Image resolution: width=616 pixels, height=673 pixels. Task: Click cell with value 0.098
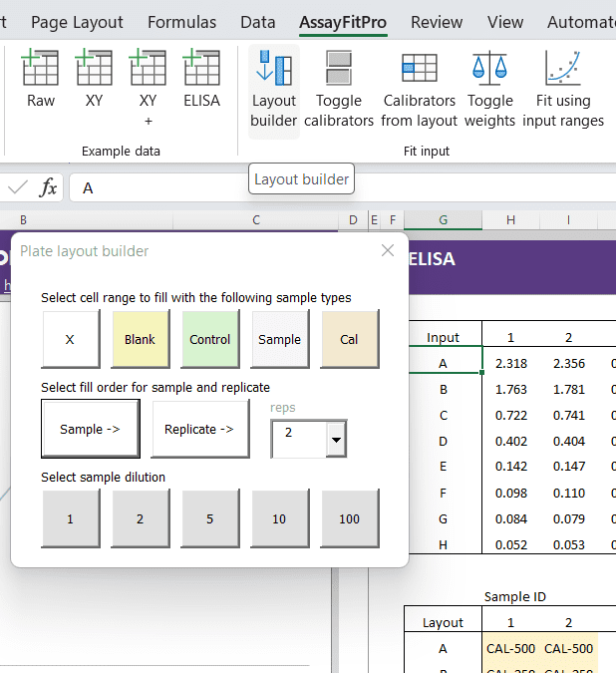[x=511, y=493]
